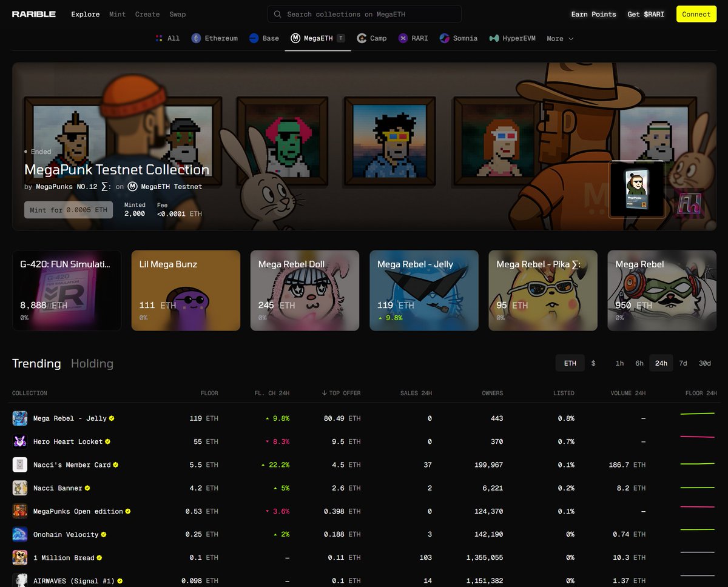Click MegaPunks Open edition row avatar

click(20, 511)
